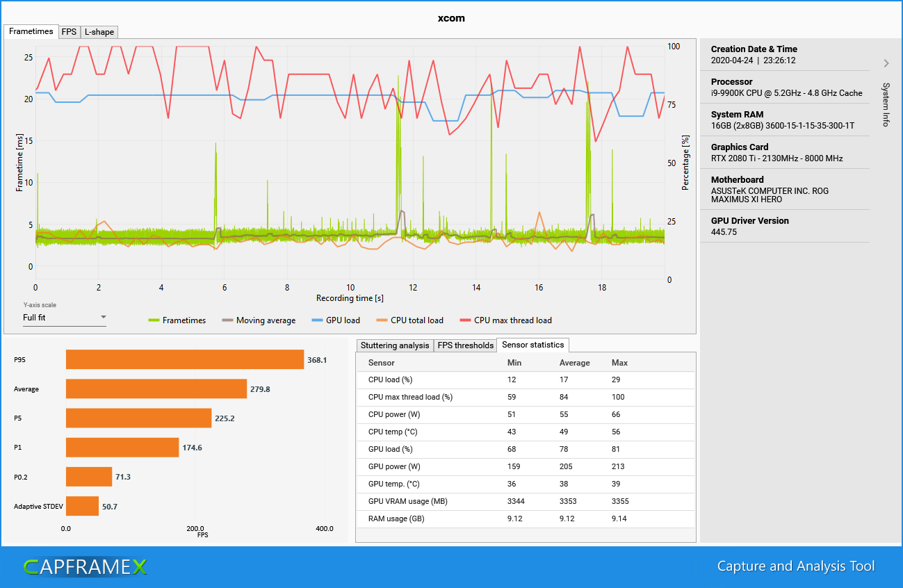Click the Processor i9-9900K entry

tap(786, 87)
